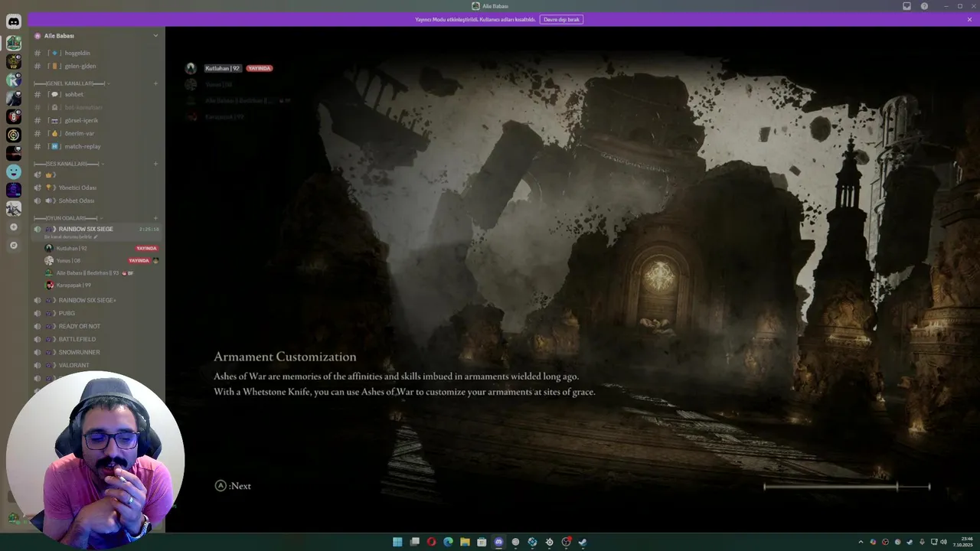Open Microsoft Store from the taskbar
980x551 pixels.
[x=482, y=542]
